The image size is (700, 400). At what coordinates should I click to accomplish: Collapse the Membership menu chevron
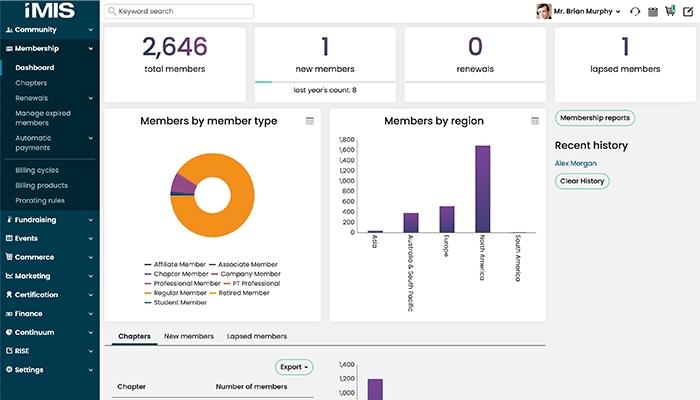(x=91, y=49)
